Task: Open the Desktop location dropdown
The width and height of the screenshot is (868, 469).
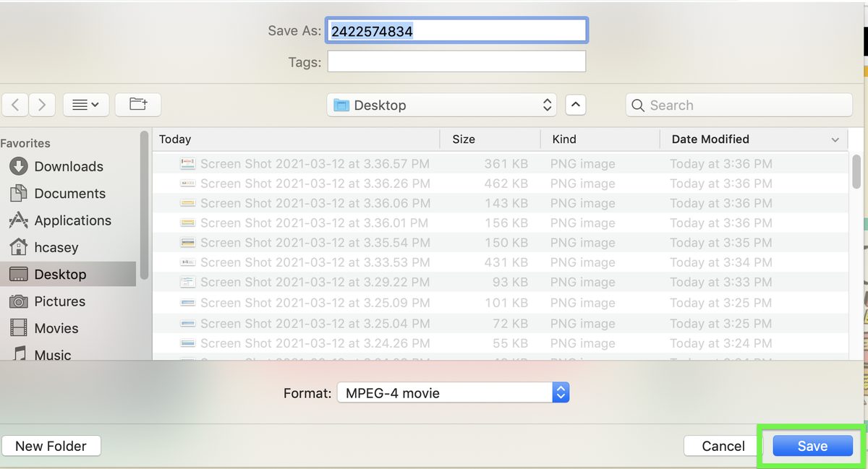Action: point(441,105)
